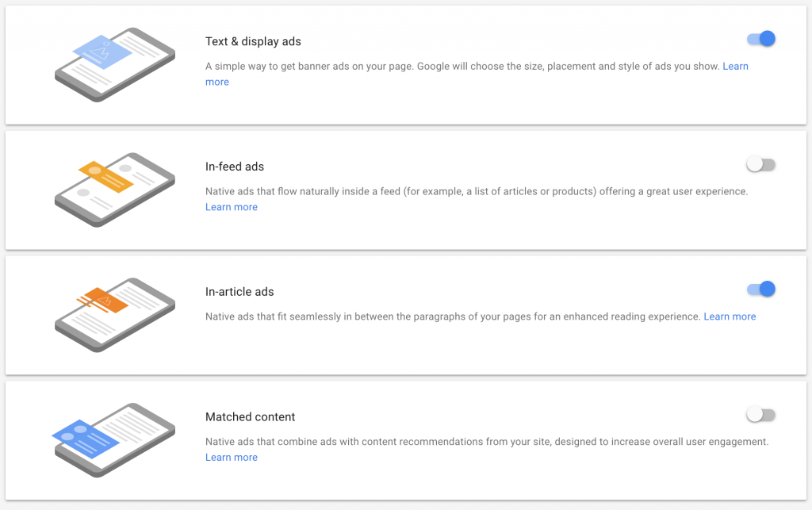Select the Matched content title
This screenshot has width=812, height=510.
click(250, 416)
